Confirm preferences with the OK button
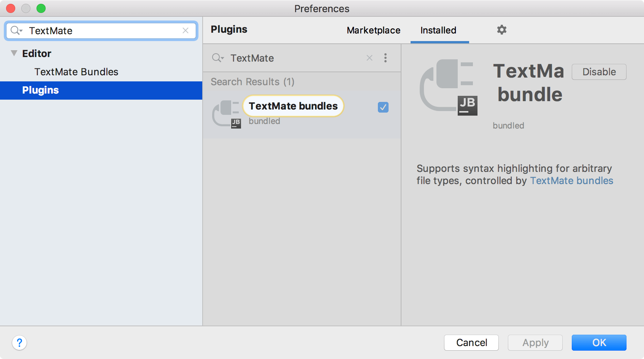The width and height of the screenshot is (644, 359). (x=599, y=342)
